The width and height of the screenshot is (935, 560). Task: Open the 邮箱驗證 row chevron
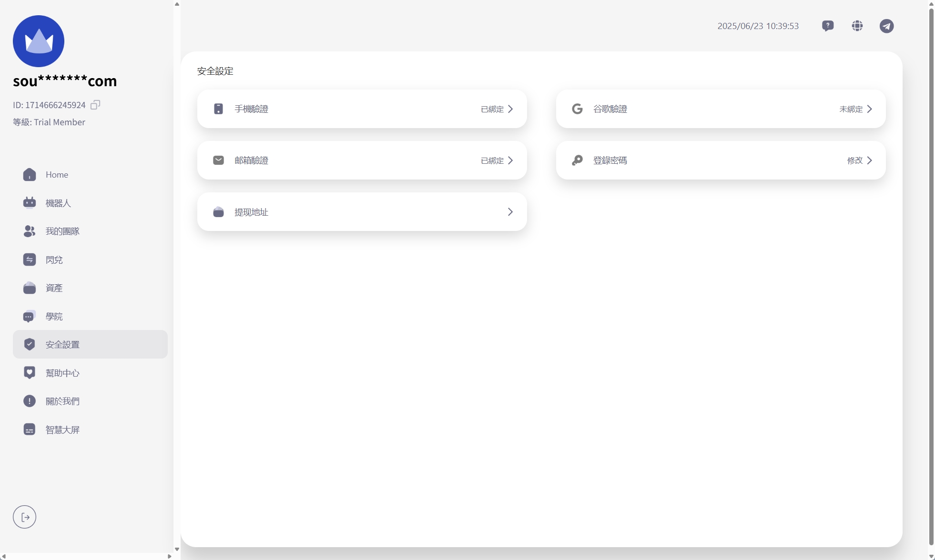point(510,160)
